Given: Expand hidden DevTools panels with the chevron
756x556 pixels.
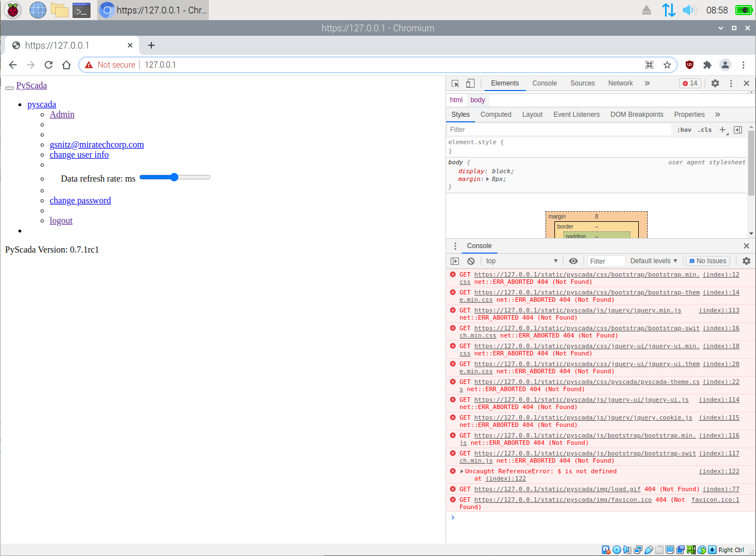Looking at the screenshot, I should tap(647, 83).
